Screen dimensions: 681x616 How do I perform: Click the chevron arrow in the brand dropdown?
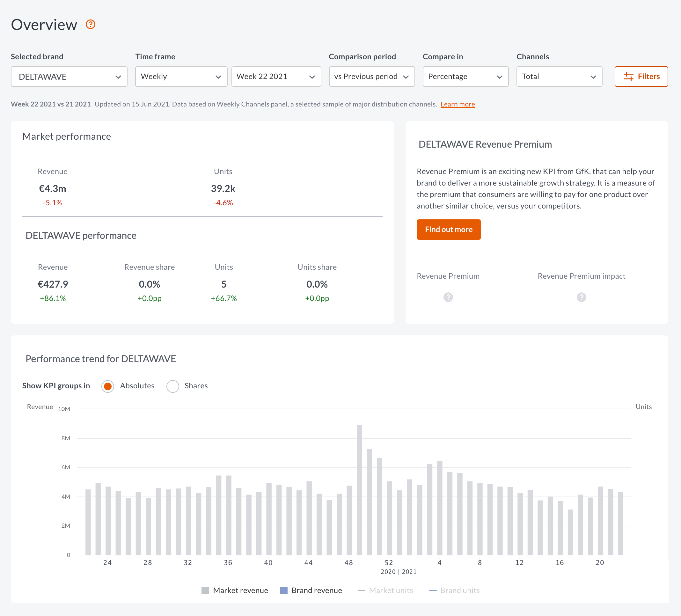[118, 77]
